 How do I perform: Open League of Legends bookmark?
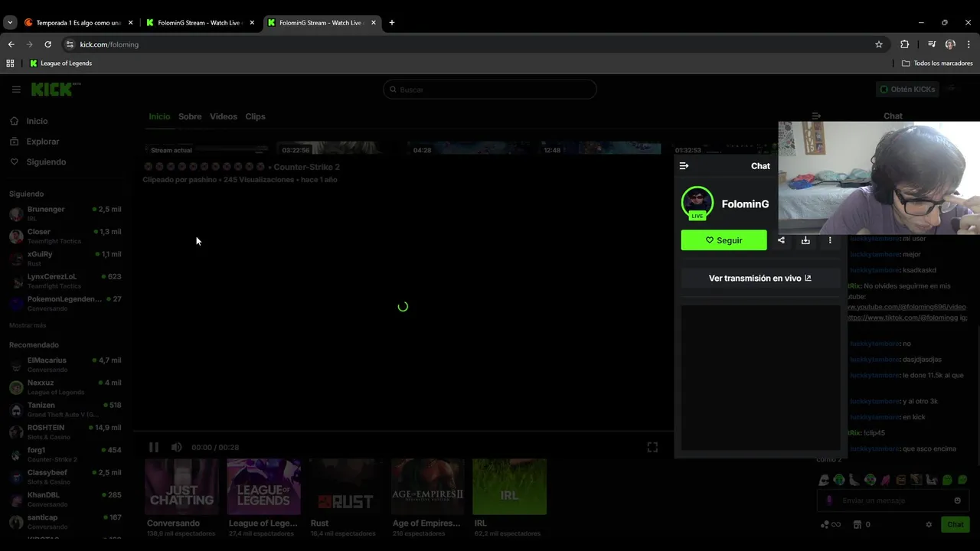point(60,64)
